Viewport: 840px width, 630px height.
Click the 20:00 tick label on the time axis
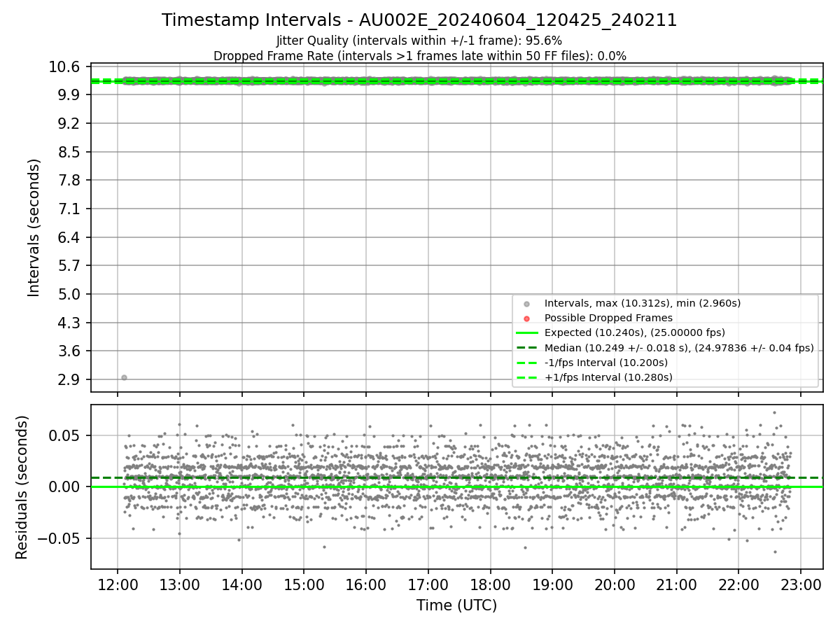pos(615,584)
